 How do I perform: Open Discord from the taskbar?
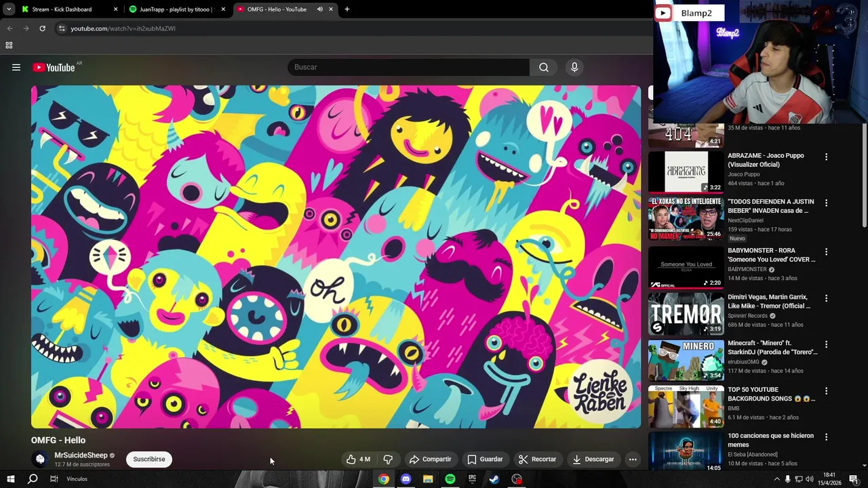pos(406,479)
